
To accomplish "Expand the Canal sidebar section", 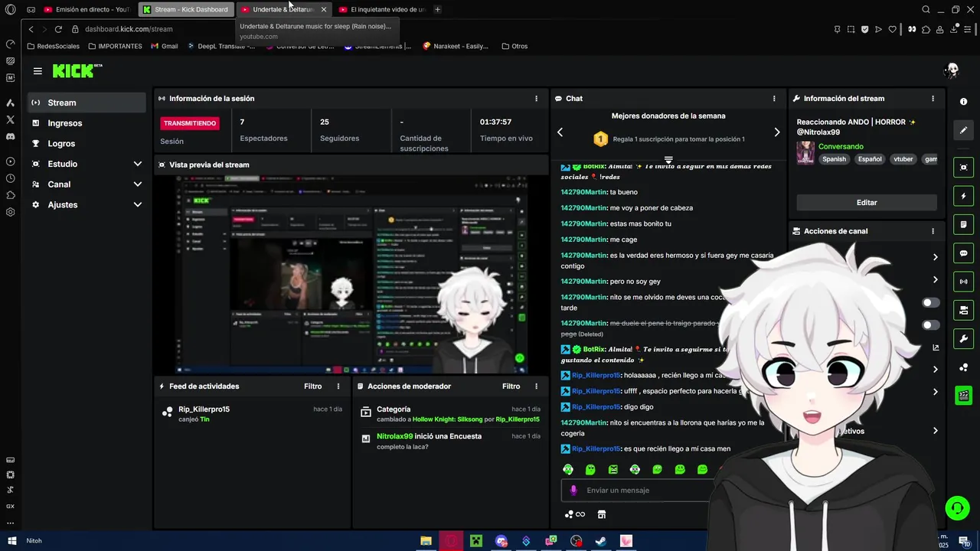I will tap(138, 184).
